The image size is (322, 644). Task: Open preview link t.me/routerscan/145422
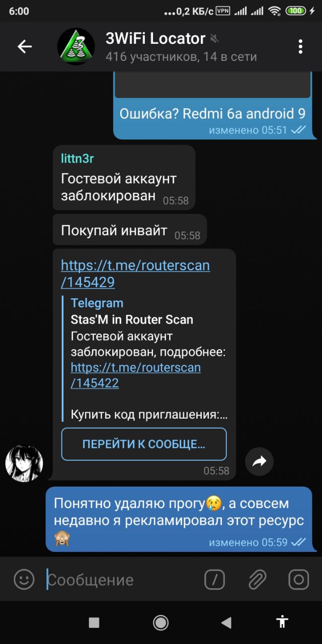(136, 375)
